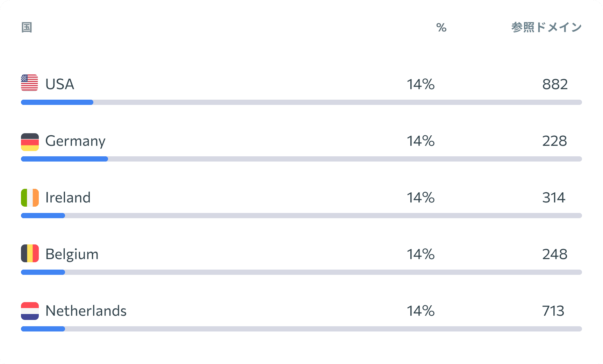
Task: Click Netherlands referring domains value 713
Action: coord(553,311)
